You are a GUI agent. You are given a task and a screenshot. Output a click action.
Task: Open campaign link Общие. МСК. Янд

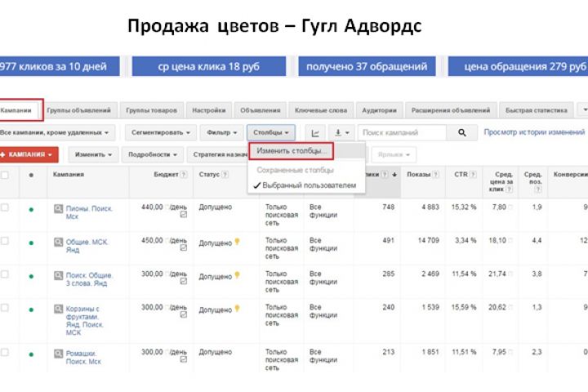click(x=87, y=246)
